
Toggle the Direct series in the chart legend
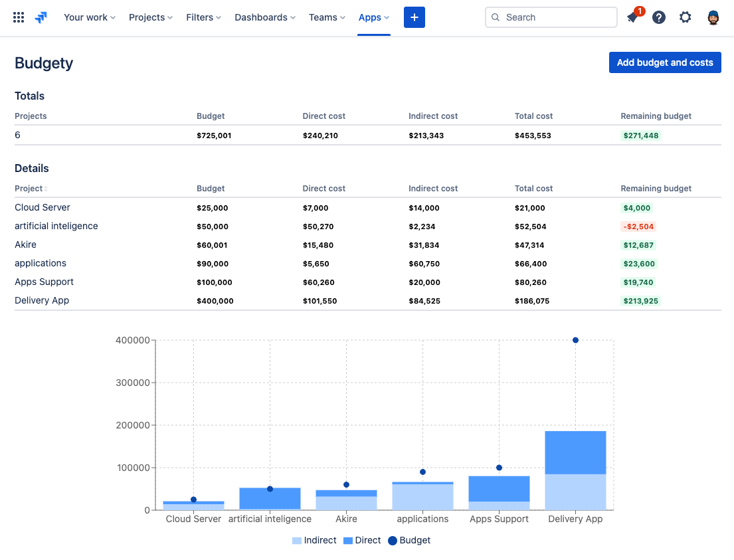361,540
